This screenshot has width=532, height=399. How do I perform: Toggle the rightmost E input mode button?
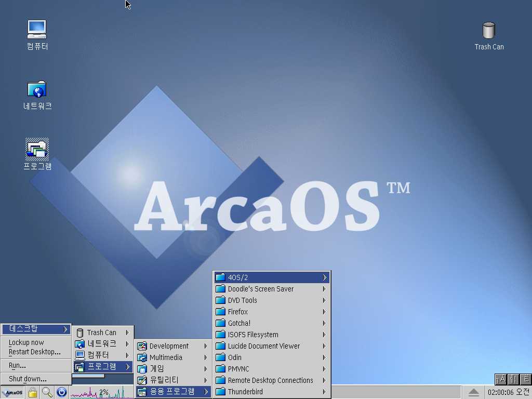(x=526, y=379)
